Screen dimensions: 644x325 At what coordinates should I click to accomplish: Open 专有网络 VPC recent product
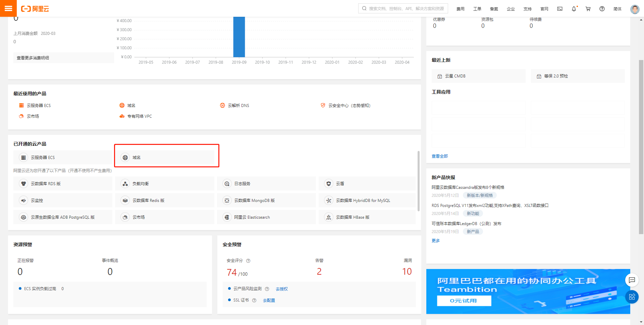pyautogui.click(x=136, y=116)
